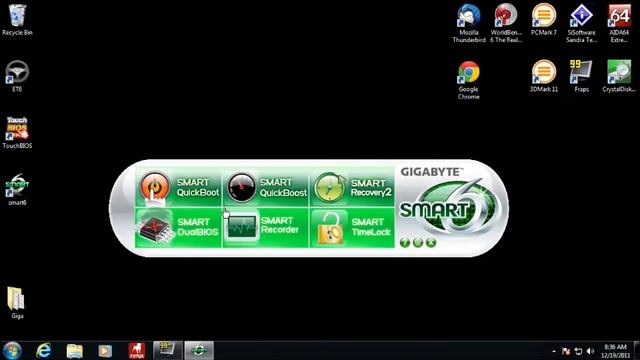Select the WorldBench 6 desktop shortcut
The height and width of the screenshot is (360, 640).
(x=506, y=23)
